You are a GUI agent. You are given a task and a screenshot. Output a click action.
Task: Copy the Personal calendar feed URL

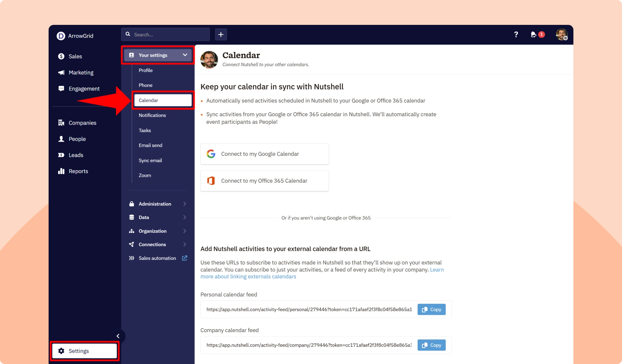pos(431,309)
